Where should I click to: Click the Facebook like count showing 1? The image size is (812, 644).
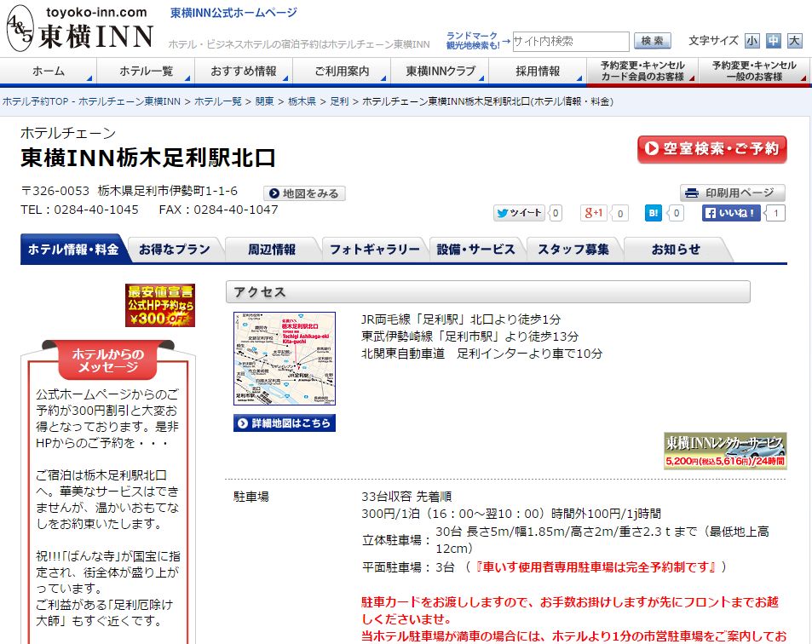click(x=775, y=213)
